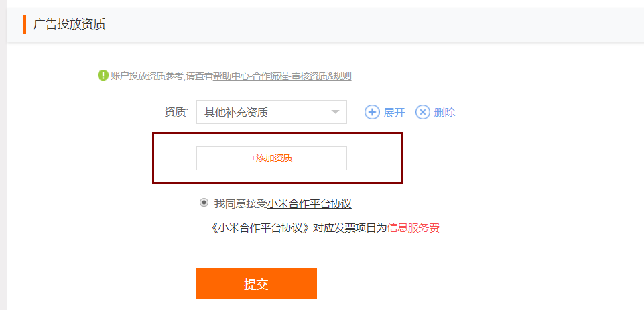This screenshot has height=310, width=644.
Task: Click the circled X delete icon
Action: 423,112
